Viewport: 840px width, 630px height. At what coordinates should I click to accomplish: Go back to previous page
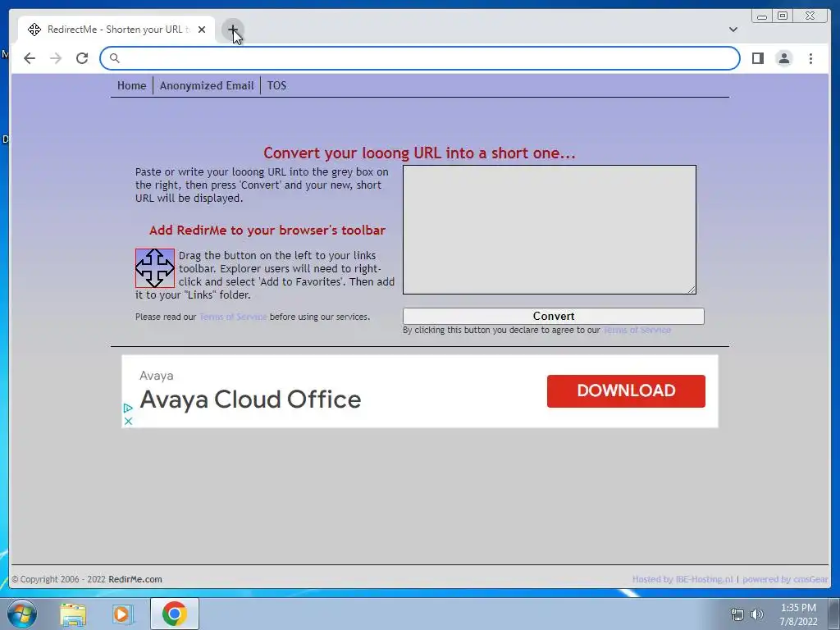tap(30, 58)
